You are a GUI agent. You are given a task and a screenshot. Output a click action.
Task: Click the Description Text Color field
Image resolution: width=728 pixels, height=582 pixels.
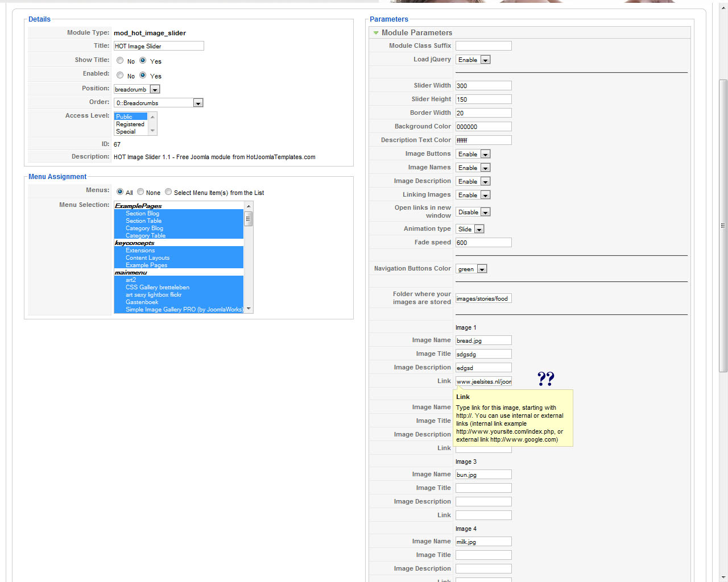click(x=483, y=140)
